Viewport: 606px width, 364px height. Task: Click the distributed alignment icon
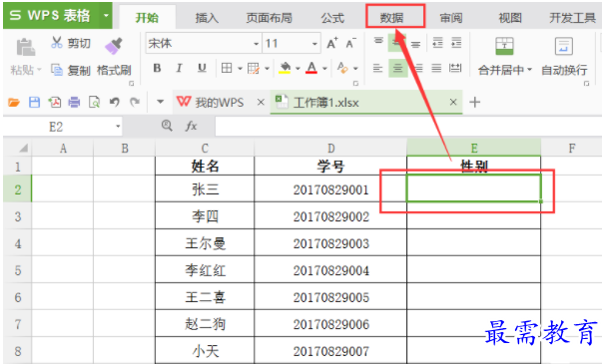click(x=455, y=69)
